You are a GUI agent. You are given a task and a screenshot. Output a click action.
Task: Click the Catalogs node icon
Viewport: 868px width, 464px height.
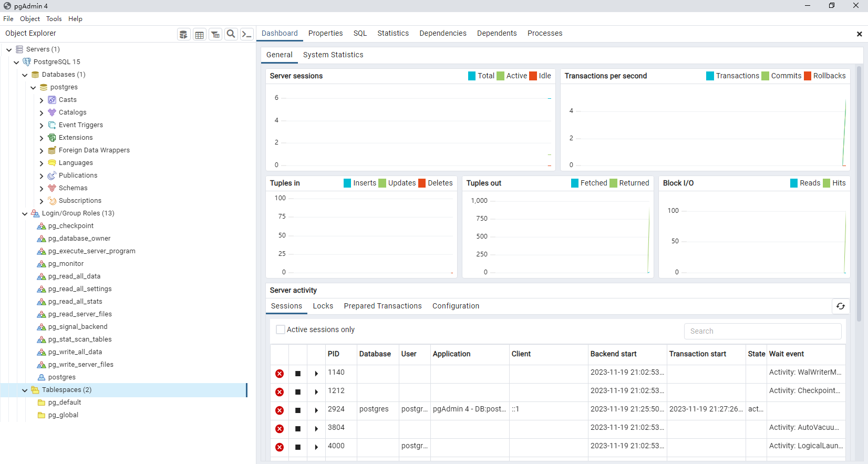pos(52,112)
